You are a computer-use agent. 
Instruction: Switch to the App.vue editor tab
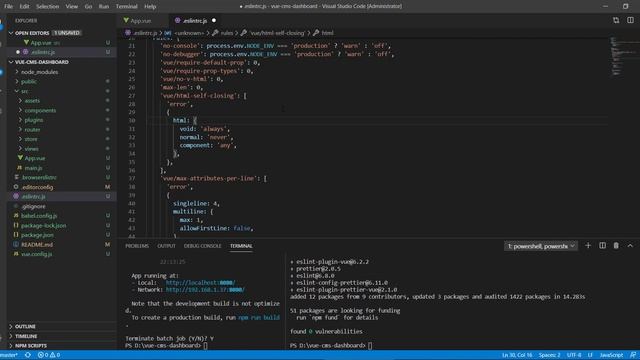tap(141, 20)
